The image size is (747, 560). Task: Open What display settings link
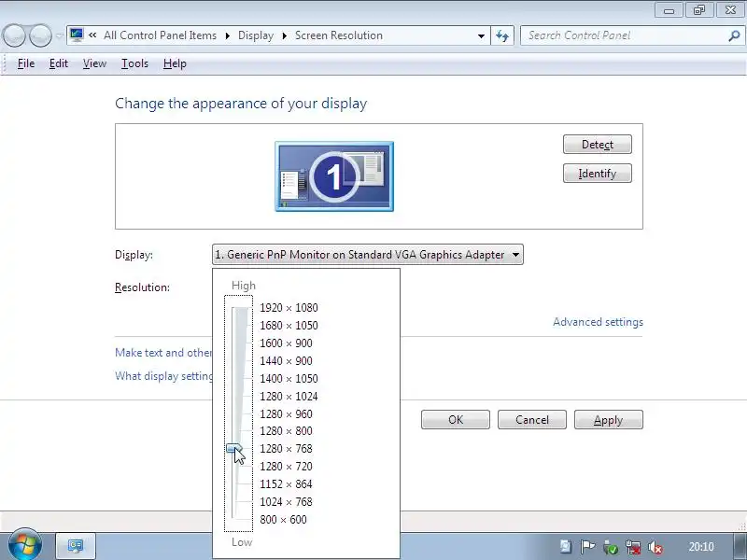(163, 376)
